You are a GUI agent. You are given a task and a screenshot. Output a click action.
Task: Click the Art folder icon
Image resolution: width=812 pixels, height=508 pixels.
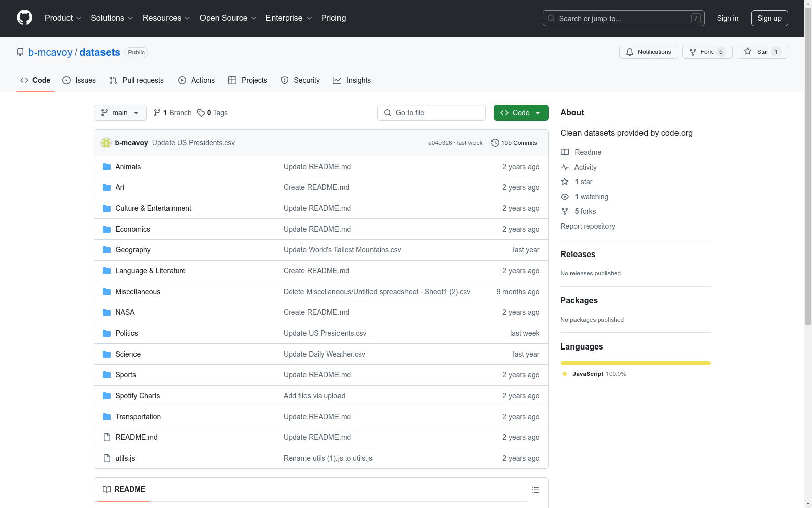[107, 187]
